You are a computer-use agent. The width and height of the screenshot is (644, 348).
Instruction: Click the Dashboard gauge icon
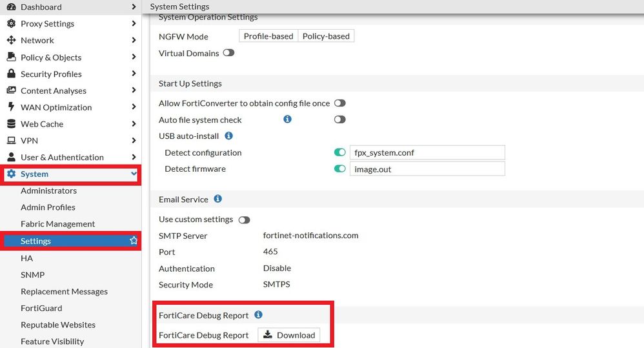tap(11, 6)
